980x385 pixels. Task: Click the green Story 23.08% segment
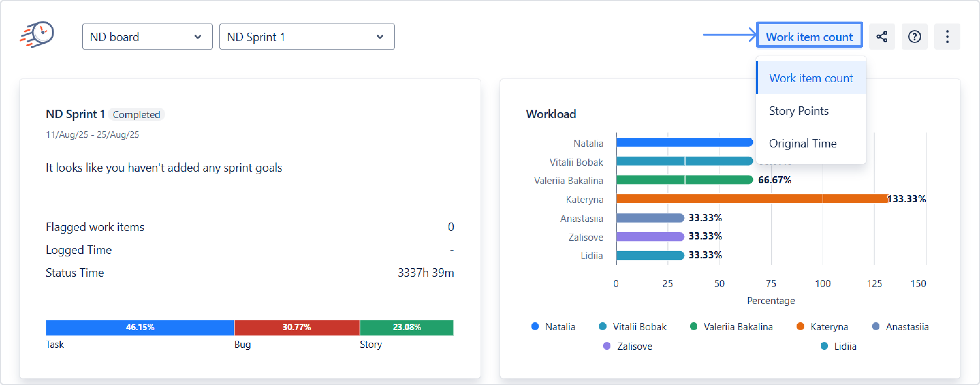406,328
